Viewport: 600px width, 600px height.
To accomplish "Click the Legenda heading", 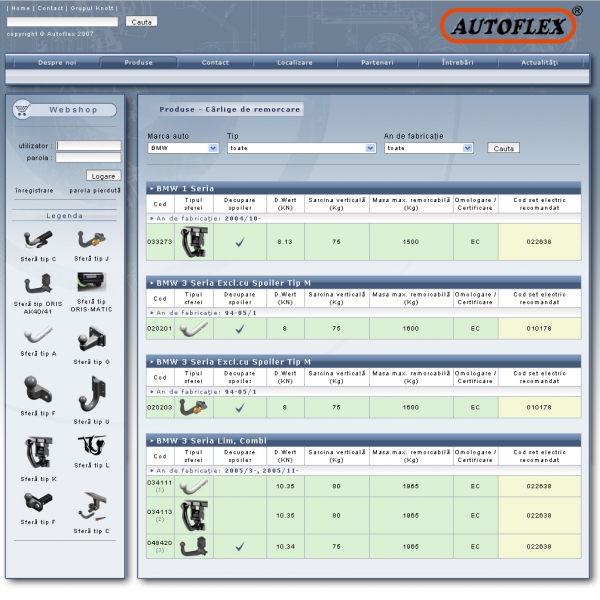I will (x=64, y=216).
